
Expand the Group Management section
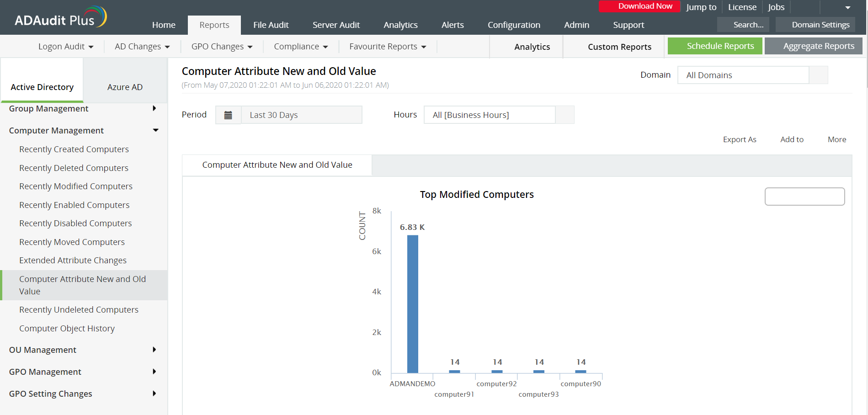pyautogui.click(x=48, y=109)
